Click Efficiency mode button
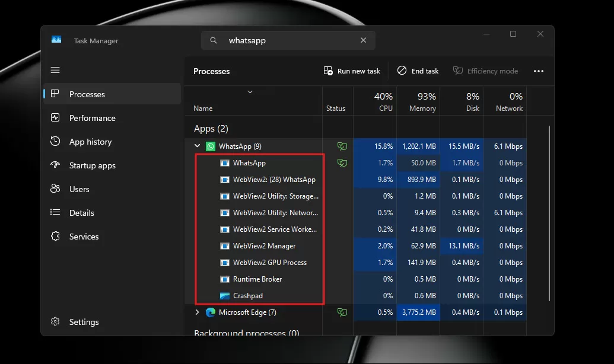This screenshot has height=364, width=614. [x=485, y=71]
